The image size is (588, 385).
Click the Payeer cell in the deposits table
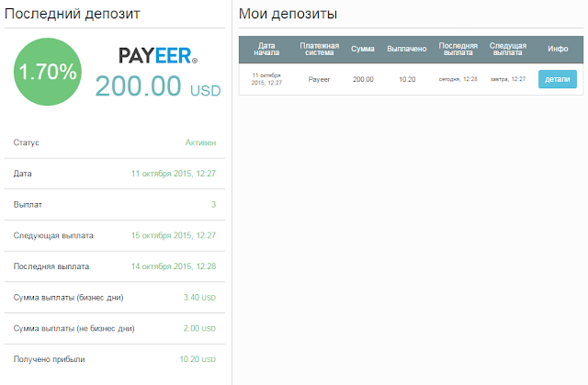point(319,79)
